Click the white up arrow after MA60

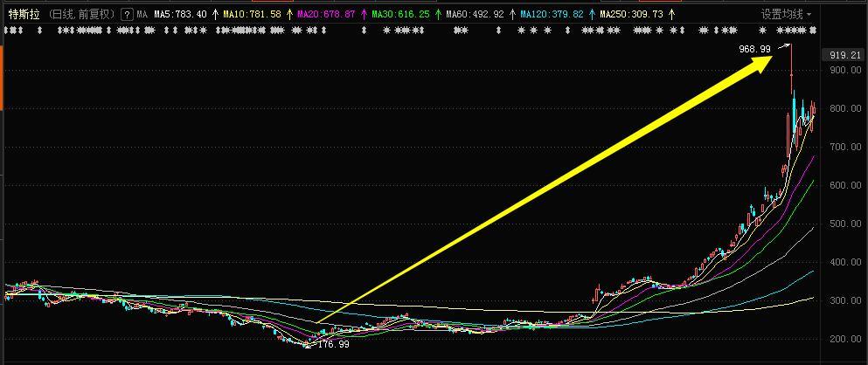(512, 14)
